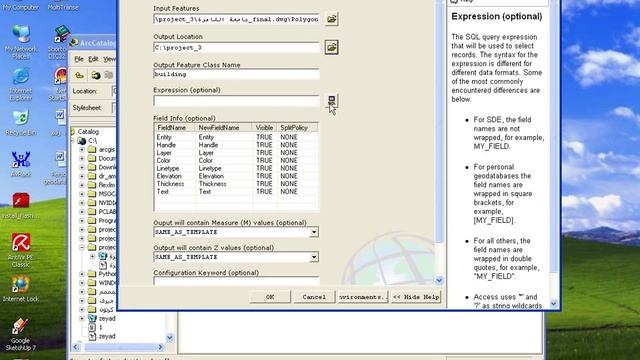The width and height of the screenshot is (640, 360).
Task: Click Catalog tree scrollbar down arrow
Action: coord(170,338)
